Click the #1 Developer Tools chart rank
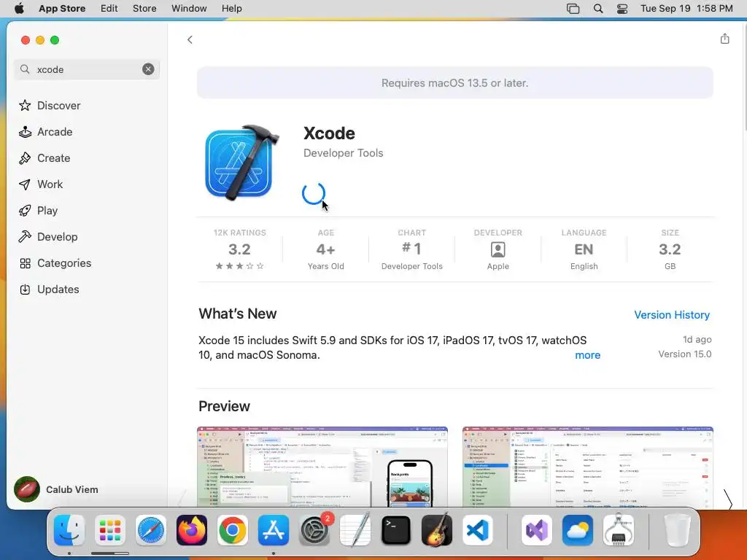This screenshot has width=747, height=560. [412, 249]
